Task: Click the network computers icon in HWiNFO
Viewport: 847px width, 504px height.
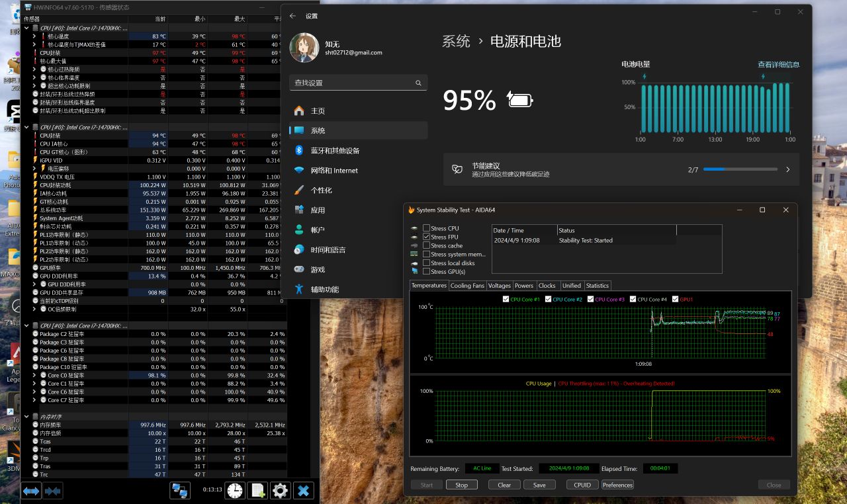Action: 180,490
